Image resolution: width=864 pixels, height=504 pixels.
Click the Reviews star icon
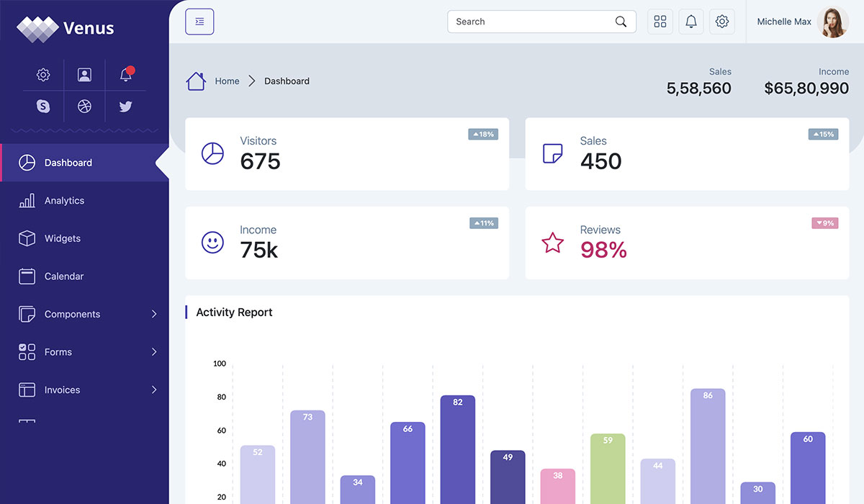(552, 243)
